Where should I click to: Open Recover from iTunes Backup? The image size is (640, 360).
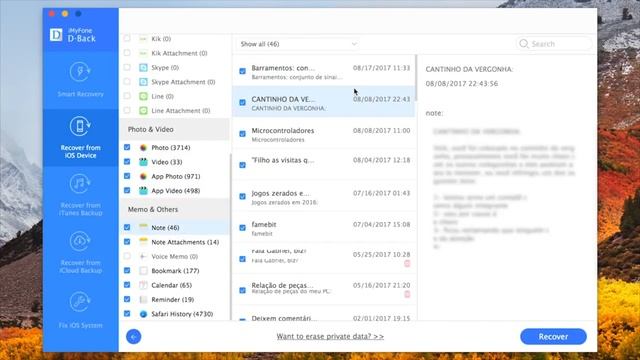point(80,195)
